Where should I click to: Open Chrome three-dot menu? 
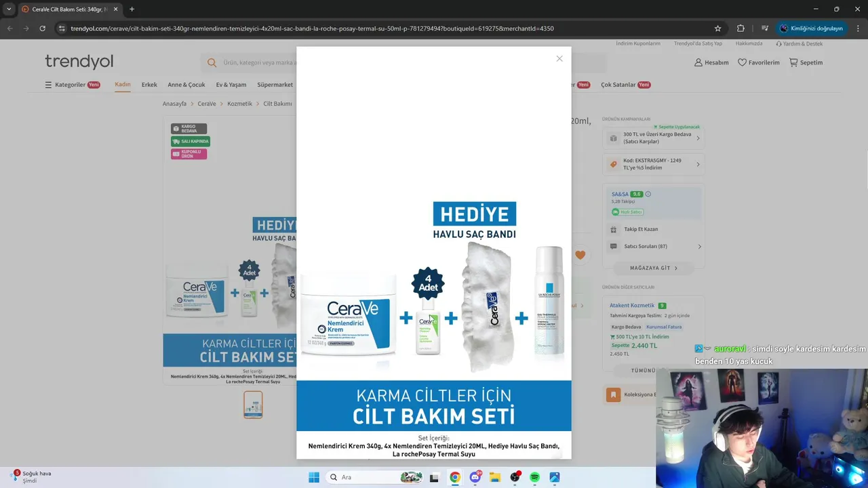click(858, 28)
